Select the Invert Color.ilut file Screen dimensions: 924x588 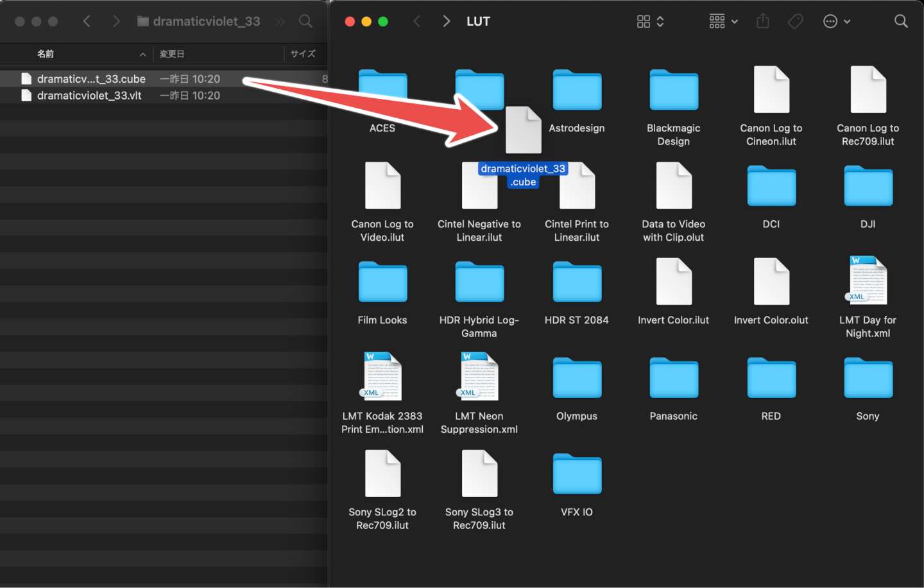674,281
